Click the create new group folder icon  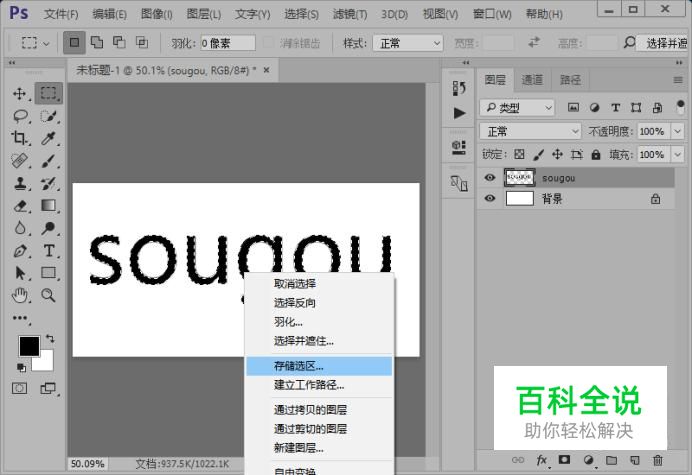[611, 460]
